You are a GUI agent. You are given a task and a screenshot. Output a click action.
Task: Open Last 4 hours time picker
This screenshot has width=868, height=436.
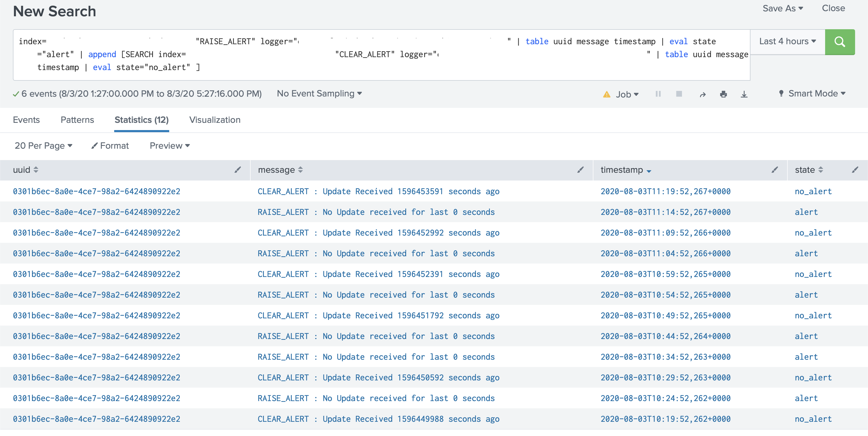(787, 41)
